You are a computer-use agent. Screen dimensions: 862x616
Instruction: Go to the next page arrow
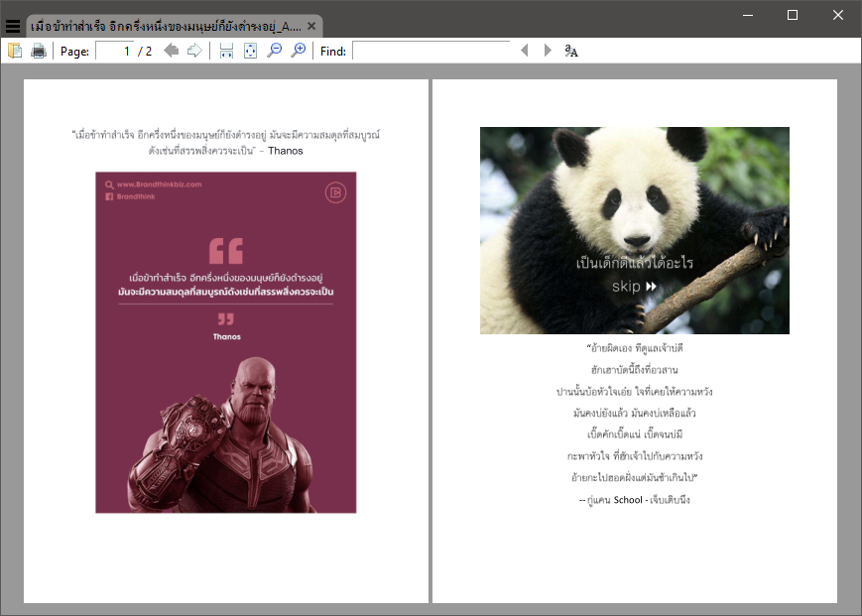pos(194,52)
